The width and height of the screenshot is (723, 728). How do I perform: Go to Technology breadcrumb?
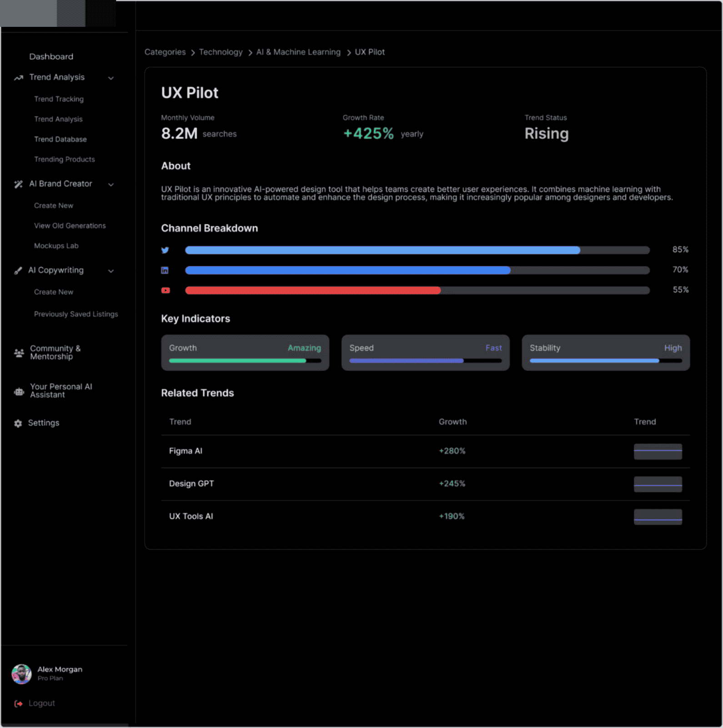221,52
